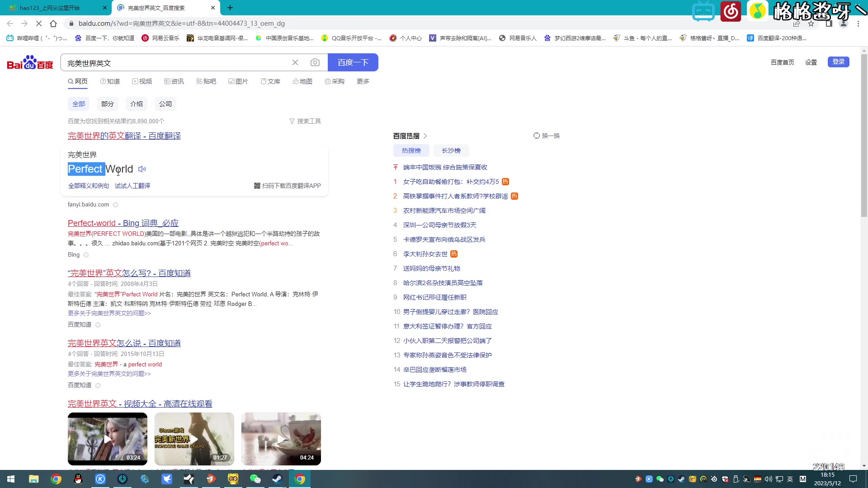Image resolution: width=868 pixels, height=488 pixels.
Task: Click the side panel icon in Chrome toolbar
Action: click(829, 23)
